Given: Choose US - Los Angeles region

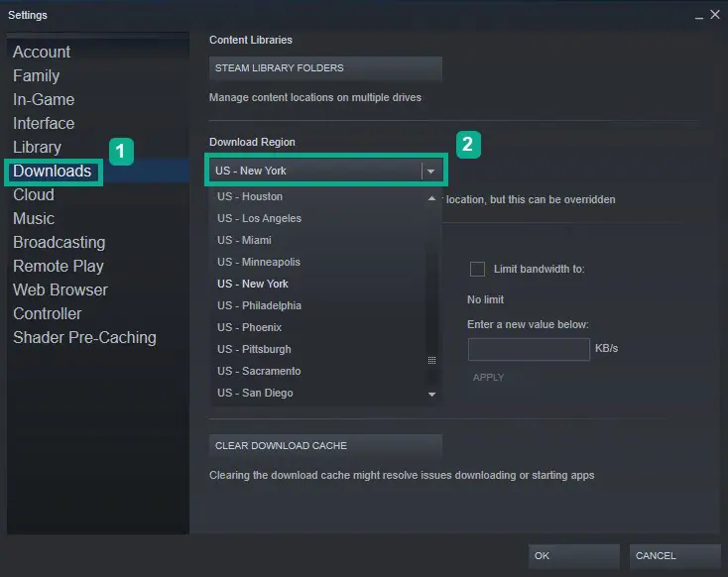Looking at the screenshot, I should coord(318,219).
